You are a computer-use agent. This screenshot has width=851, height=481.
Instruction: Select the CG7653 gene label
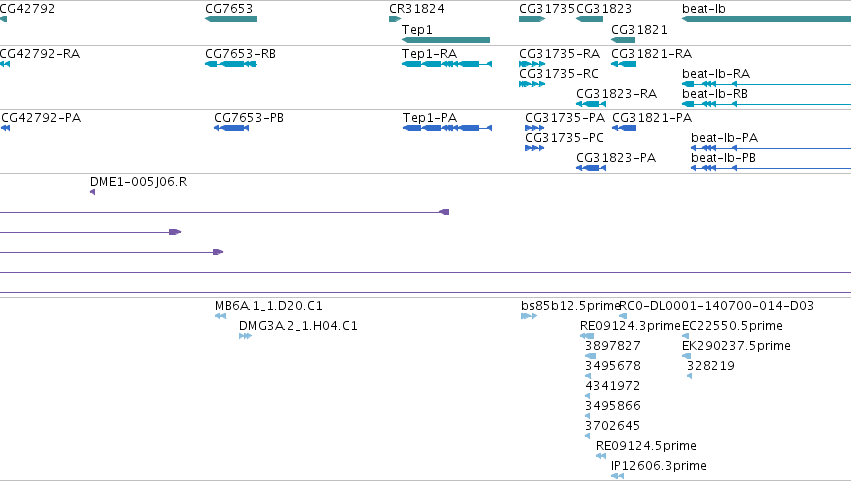(x=229, y=9)
